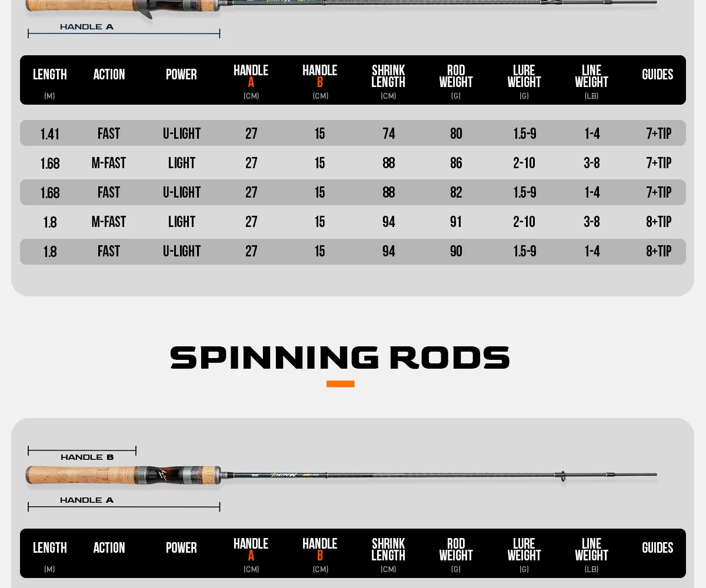Click the rod weight value 86
The image size is (706, 588).
456,163
